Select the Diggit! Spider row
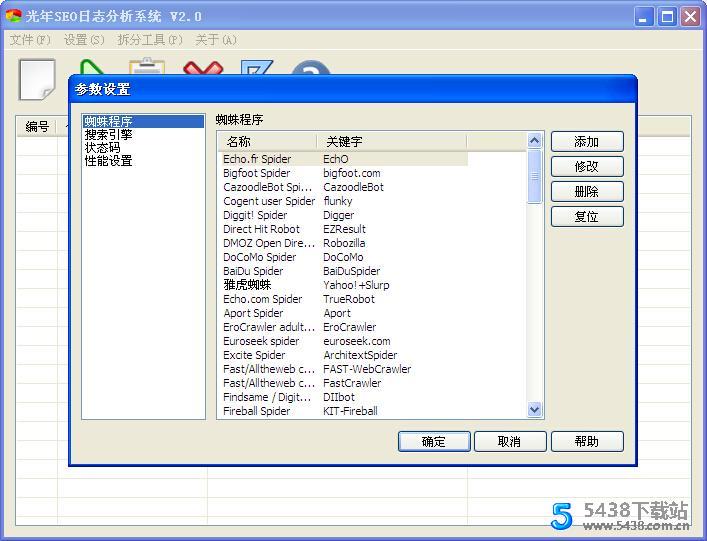This screenshot has width=707, height=541. (343, 215)
